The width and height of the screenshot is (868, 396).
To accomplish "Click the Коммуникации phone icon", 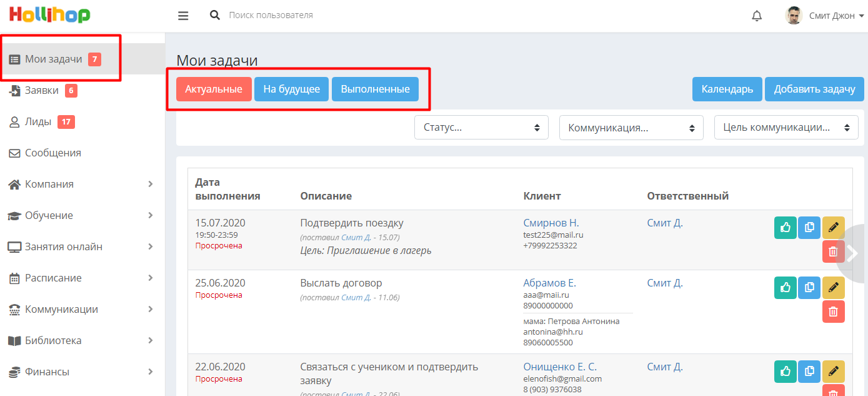I will [x=14, y=310].
